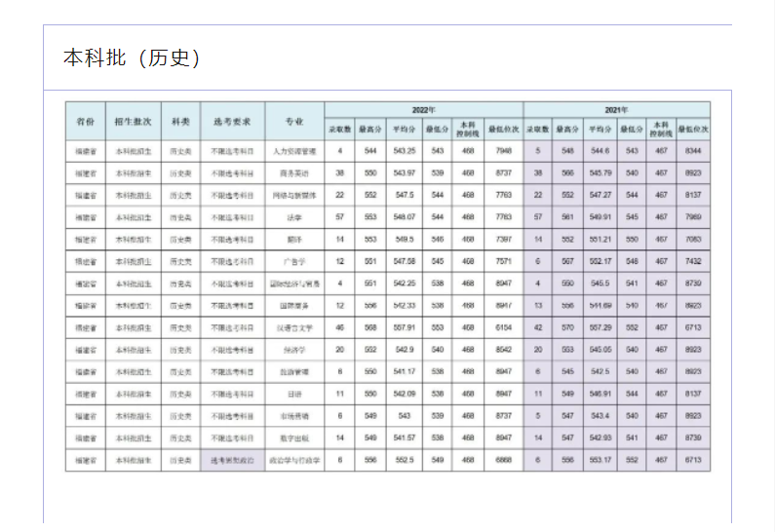Click 平均分 header under 2021年
The width and height of the screenshot is (775, 532).
click(x=601, y=129)
